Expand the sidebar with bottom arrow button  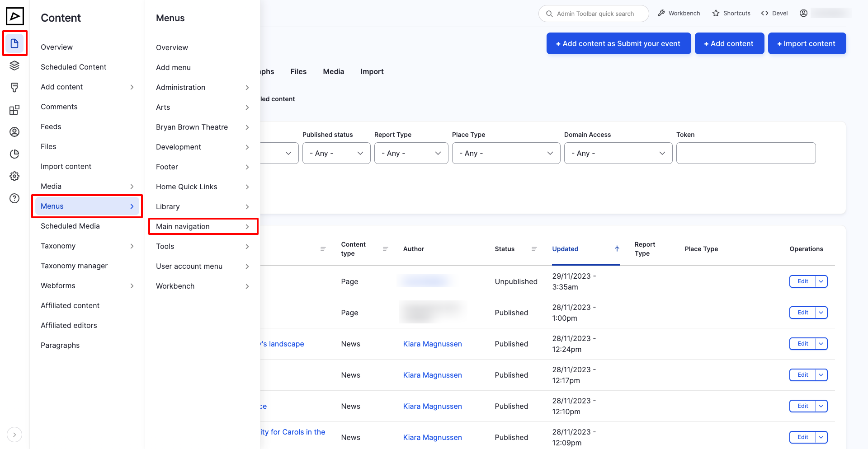(x=14, y=435)
